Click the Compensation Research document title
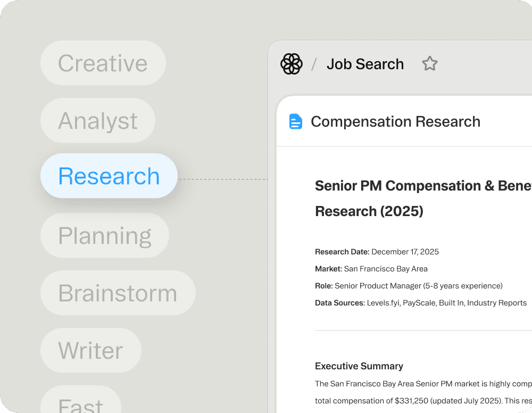The image size is (532, 413). pyautogui.click(x=395, y=122)
